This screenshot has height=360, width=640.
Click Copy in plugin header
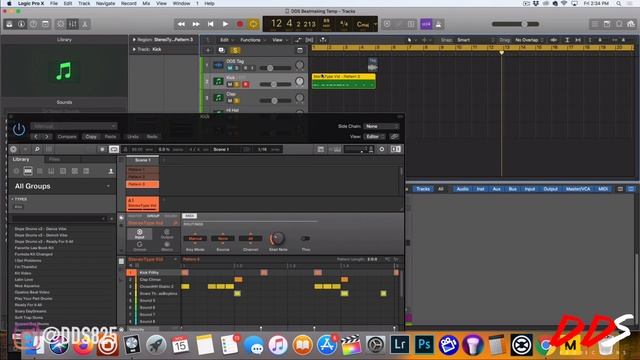click(x=91, y=137)
